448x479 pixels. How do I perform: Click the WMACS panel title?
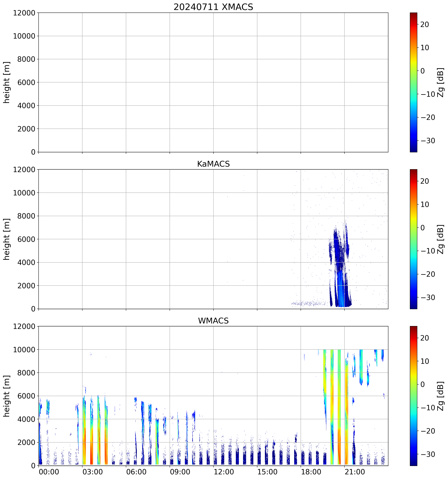pos(213,321)
